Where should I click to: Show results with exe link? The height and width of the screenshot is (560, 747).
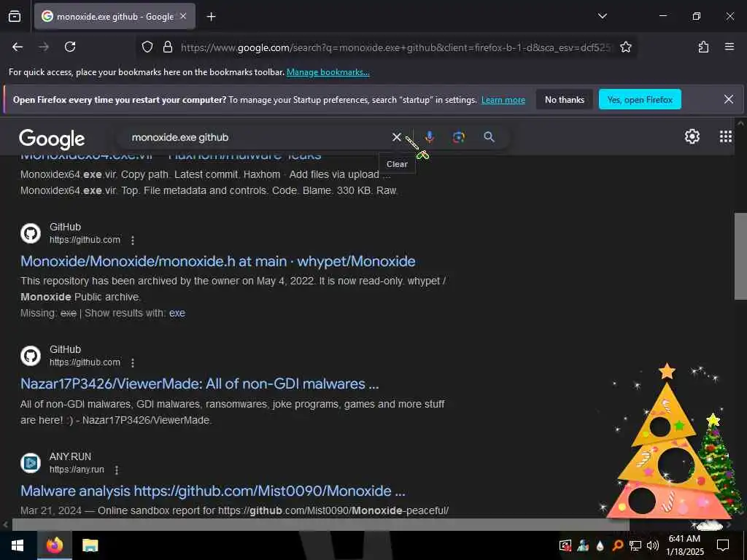click(x=177, y=314)
